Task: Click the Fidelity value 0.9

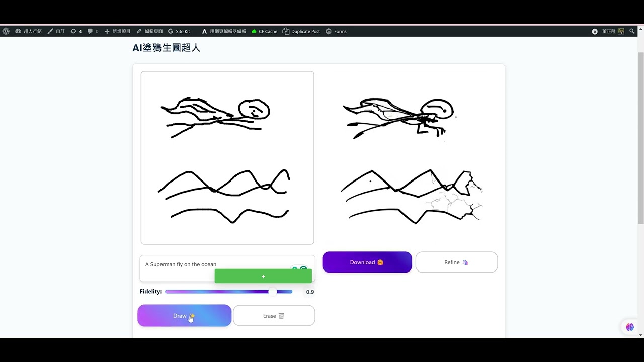Action: pos(310,292)
